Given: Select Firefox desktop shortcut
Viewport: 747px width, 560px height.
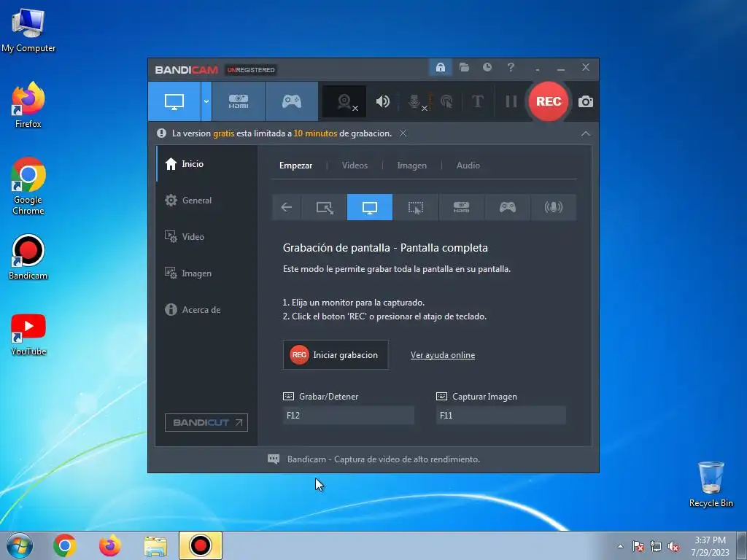Looking at the screenshot, I should coord(28,105).
